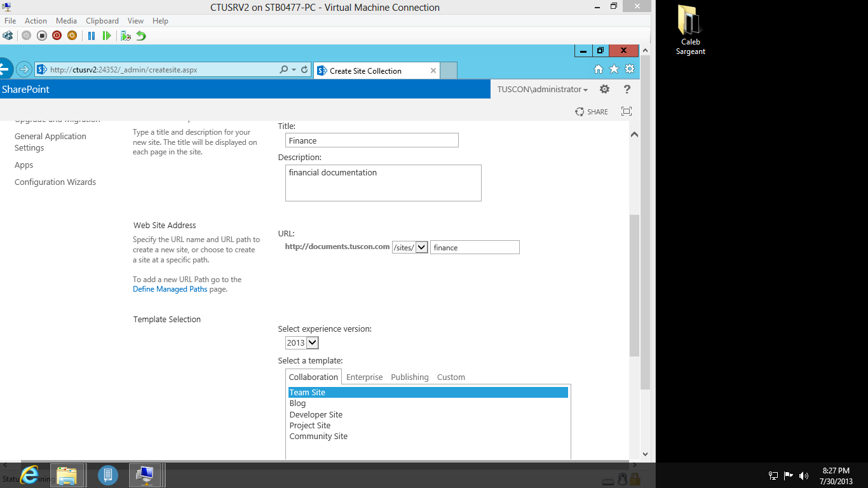The width and height of the screenshot is (868, 488).
Task: Close the Create Site Collection tab
Action: click(x=433, y=71)
